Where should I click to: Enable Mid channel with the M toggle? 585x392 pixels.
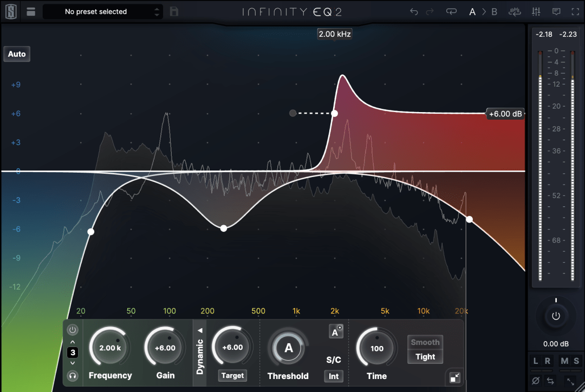click(x=565, y=361)
